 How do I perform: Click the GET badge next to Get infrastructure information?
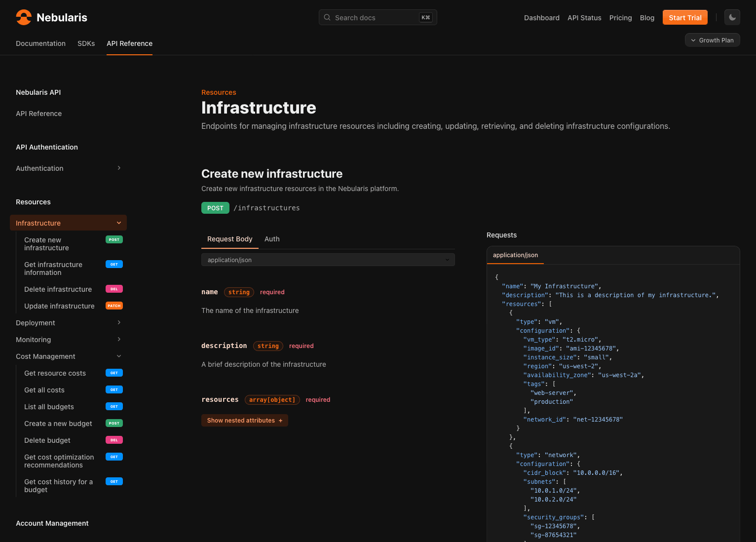click(114, 264)
